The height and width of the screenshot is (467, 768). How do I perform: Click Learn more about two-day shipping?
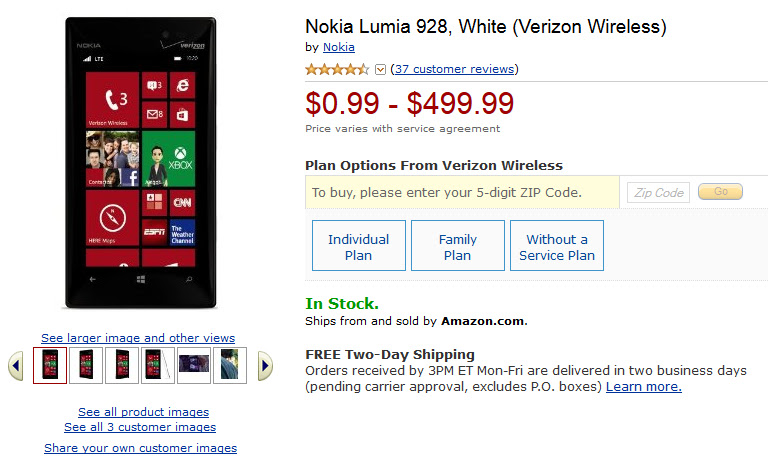coord(644,387)
